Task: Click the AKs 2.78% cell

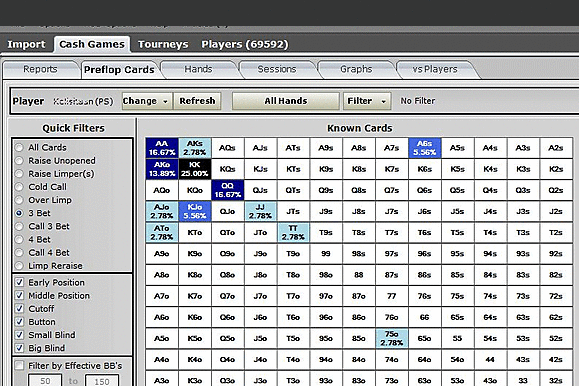Action: [x=195, y=148]
